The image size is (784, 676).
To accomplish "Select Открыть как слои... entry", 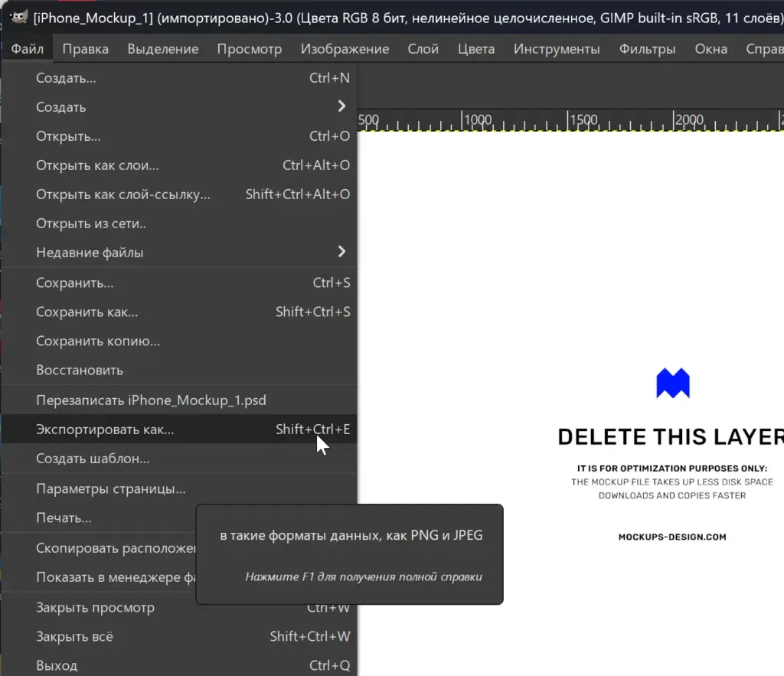I will pyautogui.click(x=179, y=165).
